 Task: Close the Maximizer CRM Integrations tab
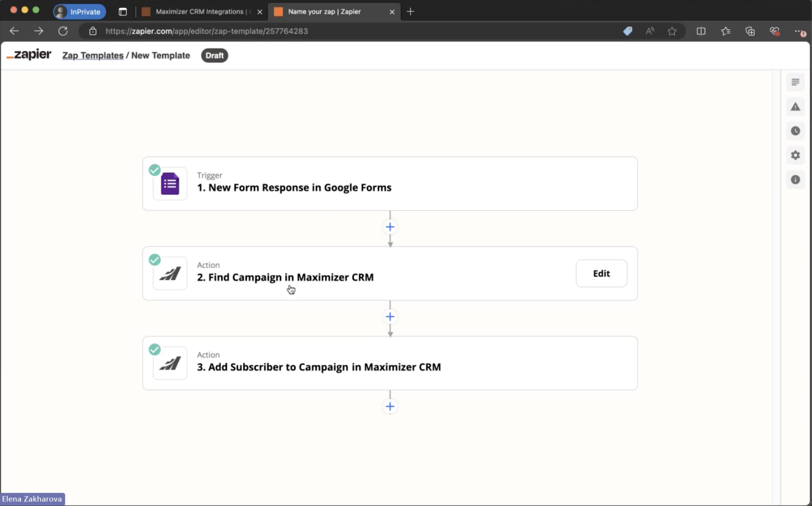click(x=260, y=12)
